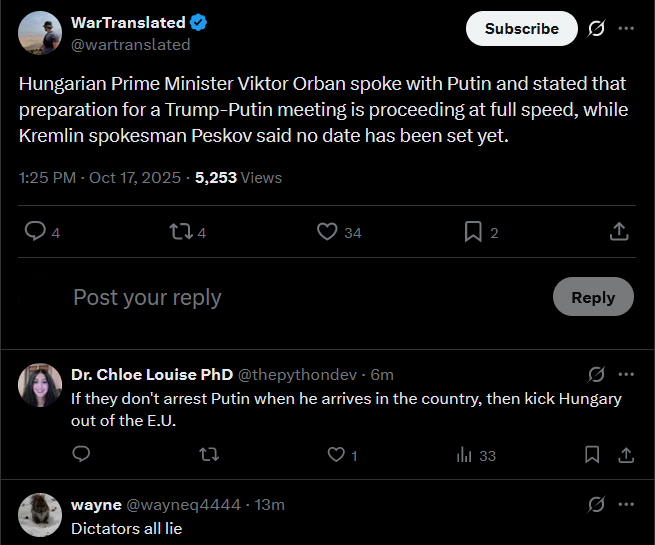Viewport: 655px width, 545px height.
Task: Open more options on Chloe Louise's reply
Action: (x=626, y=374)
